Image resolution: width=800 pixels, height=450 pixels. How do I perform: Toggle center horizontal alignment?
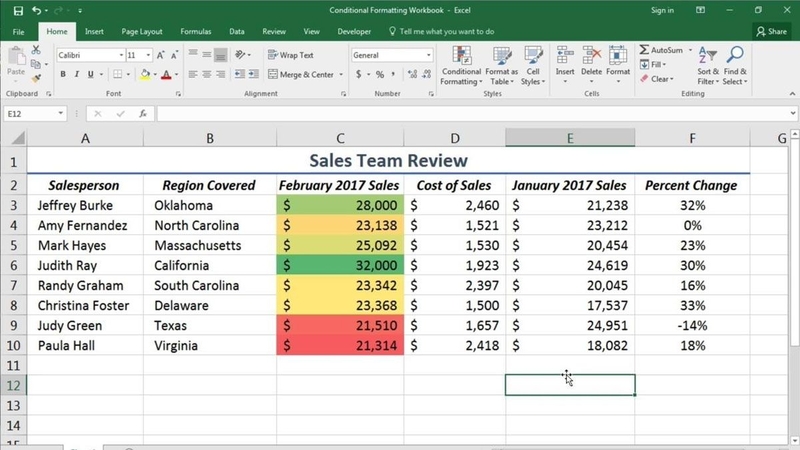(207, 74)
